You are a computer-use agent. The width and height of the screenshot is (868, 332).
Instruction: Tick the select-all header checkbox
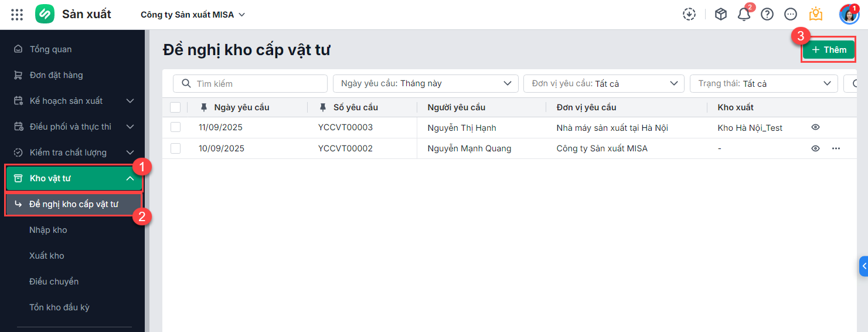coord(175,107)
